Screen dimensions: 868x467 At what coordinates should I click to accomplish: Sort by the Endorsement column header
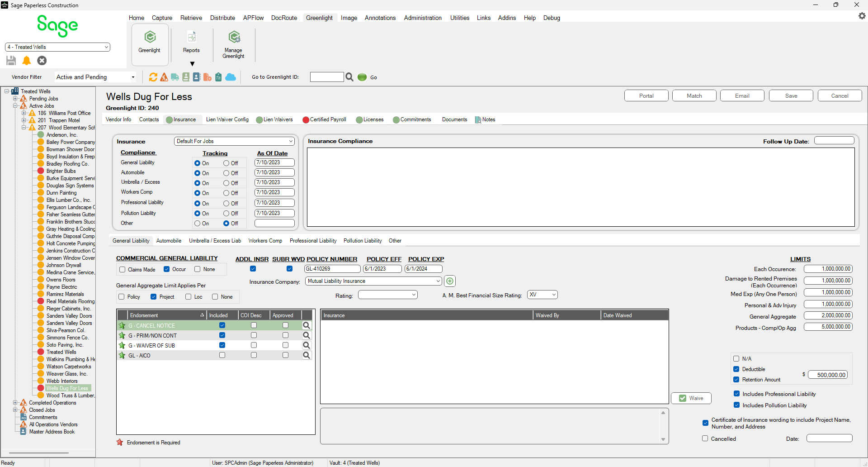[167, 315]
